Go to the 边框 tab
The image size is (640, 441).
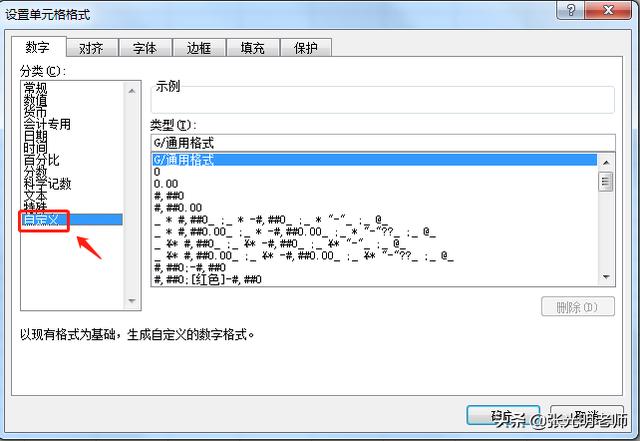tap(199, 48)
